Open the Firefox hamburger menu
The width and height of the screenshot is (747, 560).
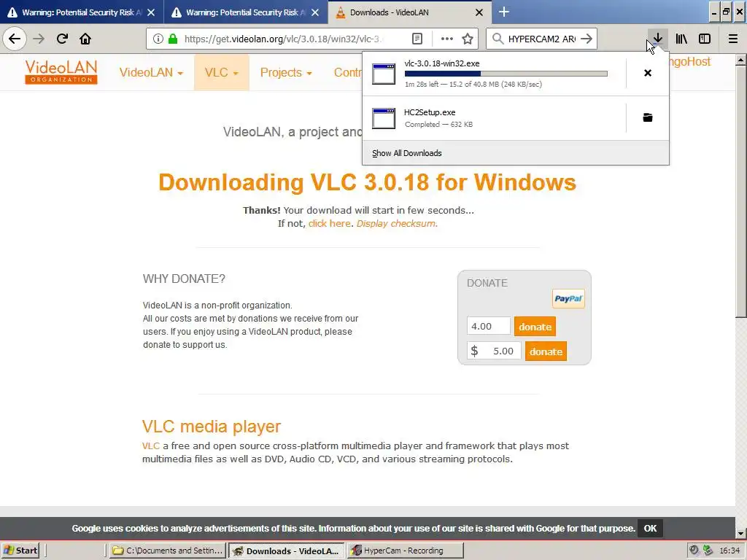coord(732,39)
